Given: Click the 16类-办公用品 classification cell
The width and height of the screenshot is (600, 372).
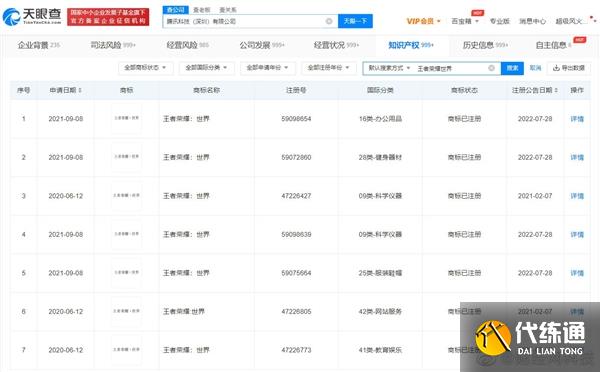Looking at the screenshot, I should [x=380, y=119].
